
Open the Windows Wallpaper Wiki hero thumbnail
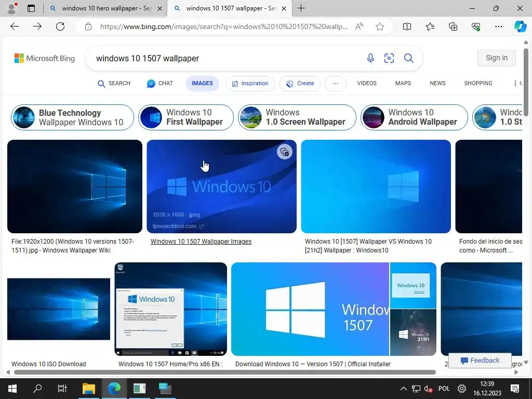click(75, 187)
